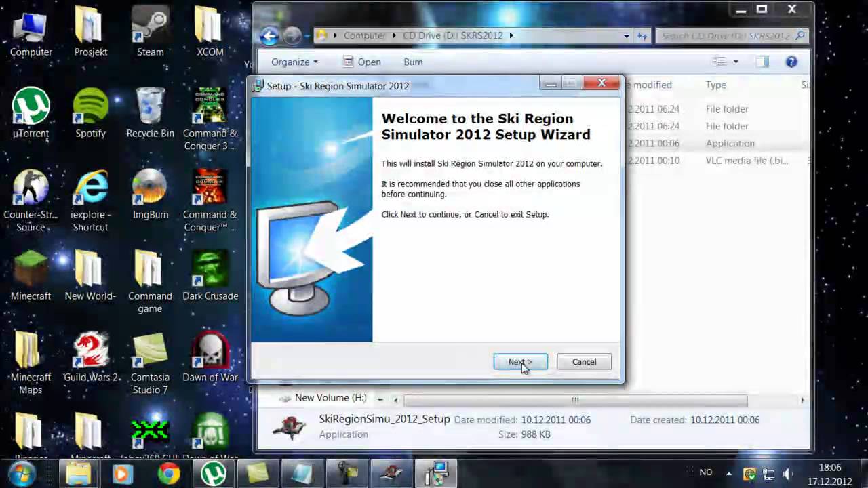The width and height of the screenshot is (868, 488).
Task: Open the Minecraft Maps folder
Action: 31,363
